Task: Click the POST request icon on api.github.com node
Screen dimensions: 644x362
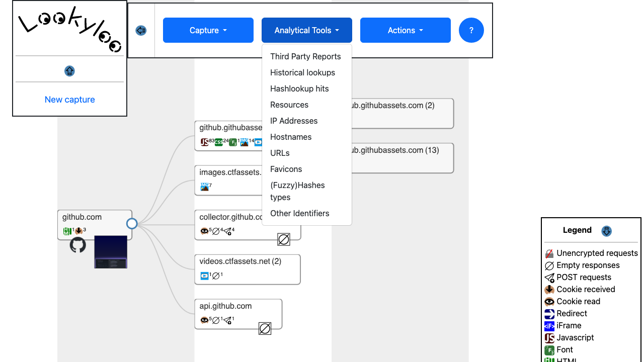Action: point(227,320)
